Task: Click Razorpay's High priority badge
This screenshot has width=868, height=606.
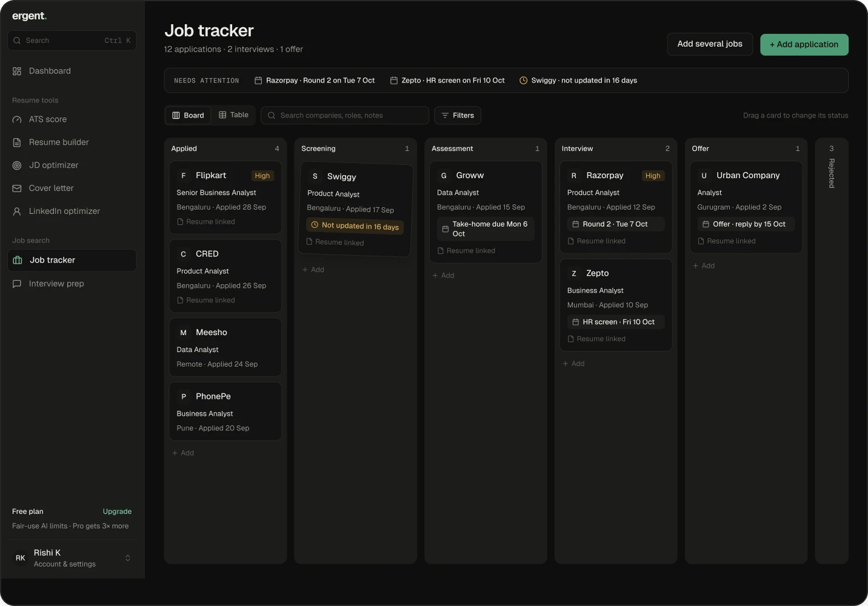Action: click(653, 176)
